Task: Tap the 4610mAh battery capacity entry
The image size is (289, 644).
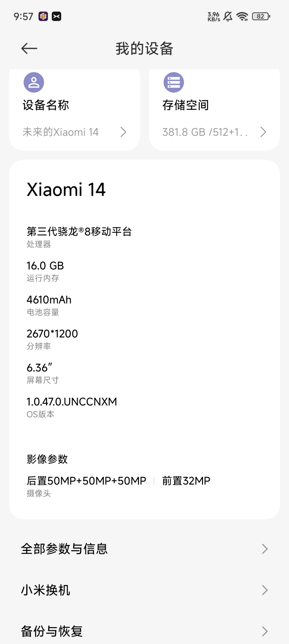Action: tap(49, 305)
